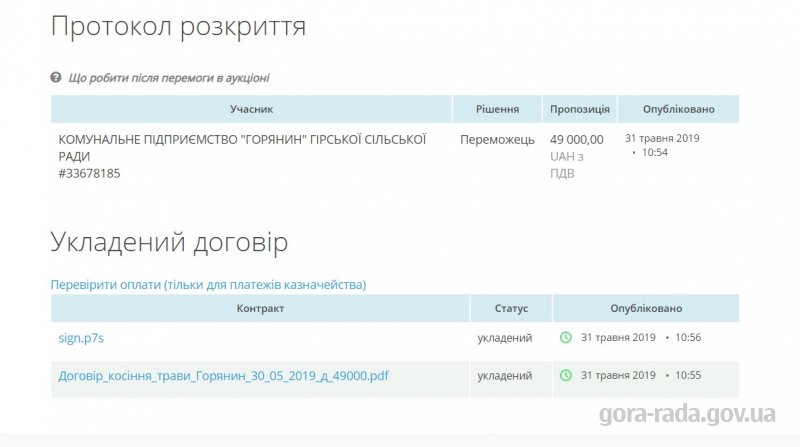
Task: Click 'Перевірити оплати' treasury payments link
Action: pos(208,284)
